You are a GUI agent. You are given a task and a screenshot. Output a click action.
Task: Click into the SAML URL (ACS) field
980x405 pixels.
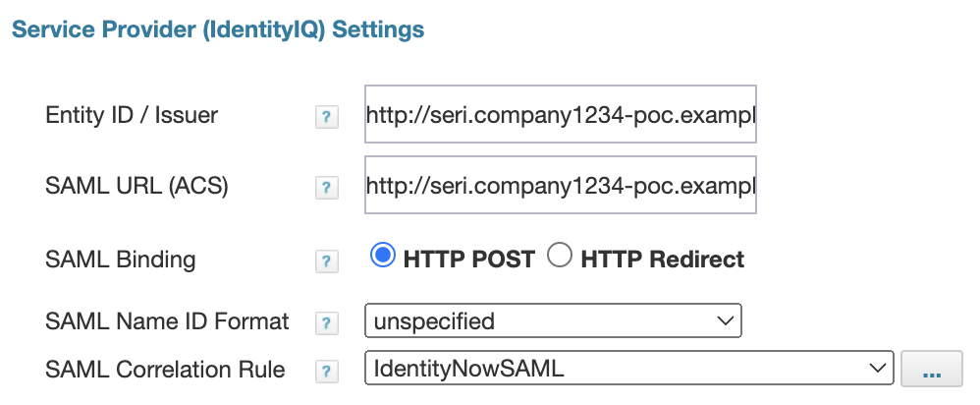[560, 185]
